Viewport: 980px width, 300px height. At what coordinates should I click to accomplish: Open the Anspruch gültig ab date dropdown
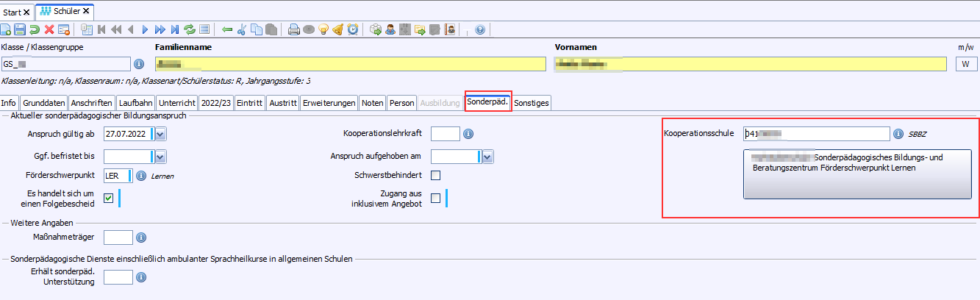pos(161,134)
